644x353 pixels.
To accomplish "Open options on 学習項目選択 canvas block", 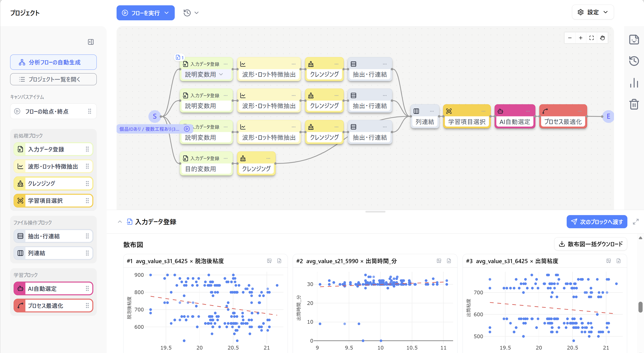I will [483, 111].
